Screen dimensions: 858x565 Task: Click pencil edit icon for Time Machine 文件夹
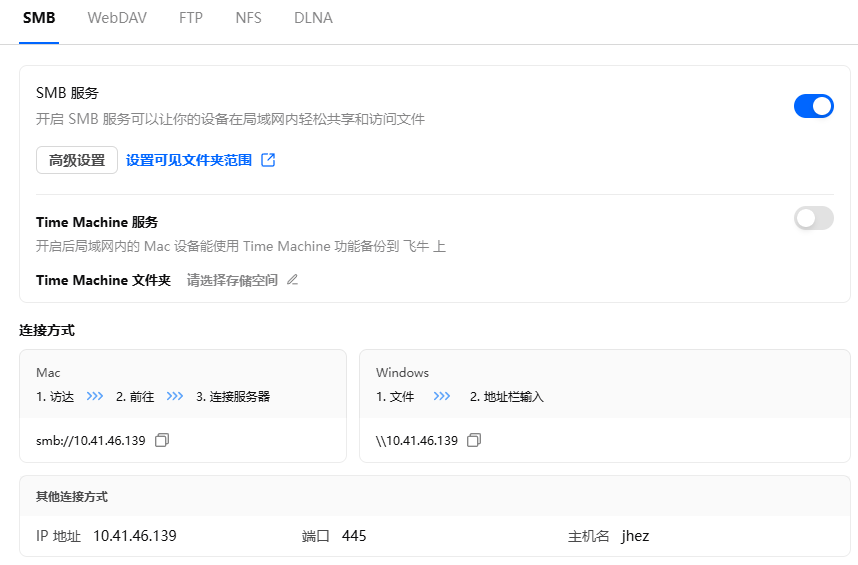(293, 280)
